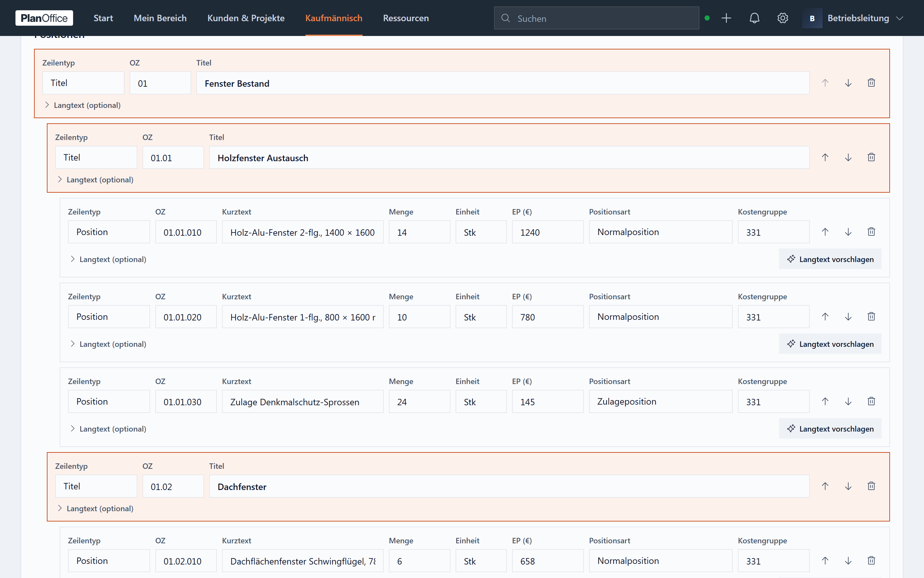
Task: Go to Mein Bereich
Action: tap(160, 18)
